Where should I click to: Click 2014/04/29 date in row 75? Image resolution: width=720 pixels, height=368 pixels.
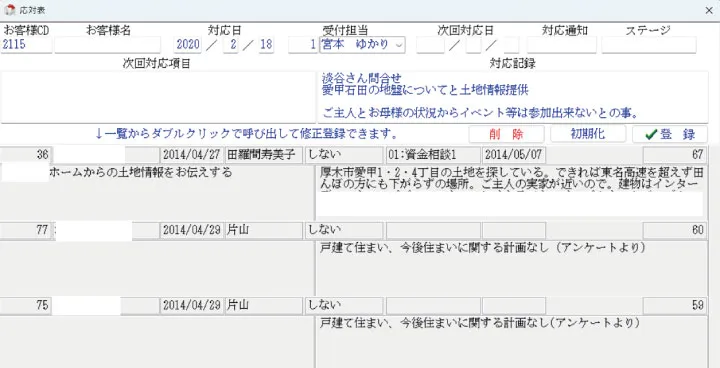192,306
